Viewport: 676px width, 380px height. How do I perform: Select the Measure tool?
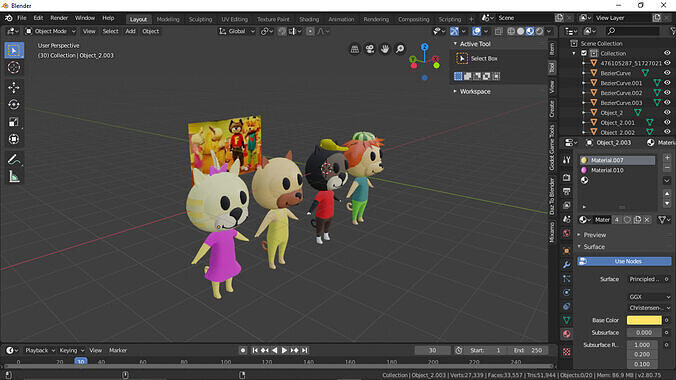14,177
